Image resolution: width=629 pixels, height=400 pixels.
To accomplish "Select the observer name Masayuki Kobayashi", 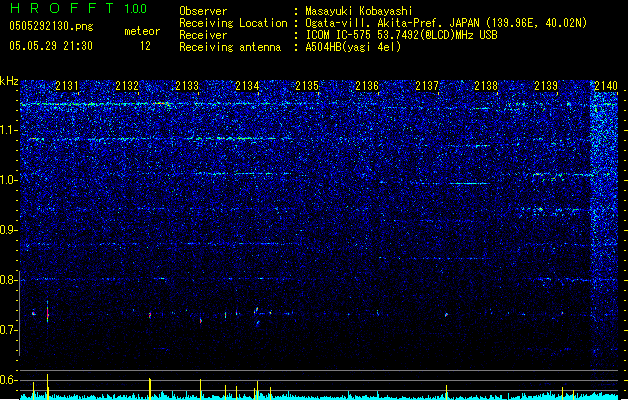I will (359, 11).
